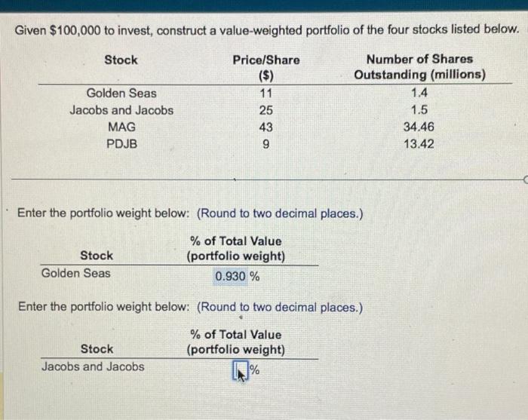Screen dimensions: 528x420
Task: Click the Price/Share ($) column header
Action: point(266,67)
